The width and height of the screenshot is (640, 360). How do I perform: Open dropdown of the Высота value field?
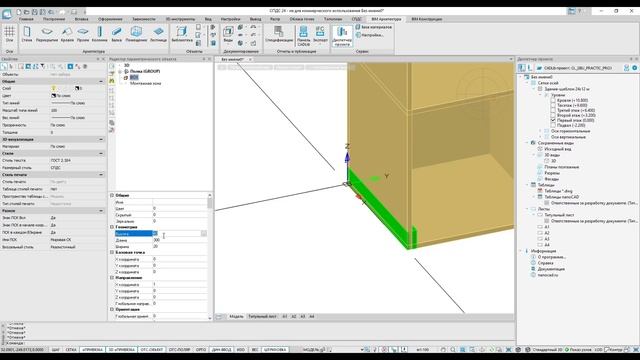click(x=204, y=233)
